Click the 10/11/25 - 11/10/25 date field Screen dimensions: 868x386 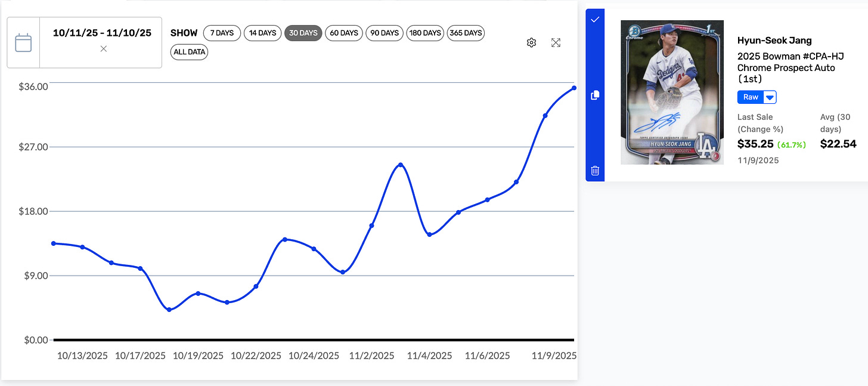tap(101, 33)
